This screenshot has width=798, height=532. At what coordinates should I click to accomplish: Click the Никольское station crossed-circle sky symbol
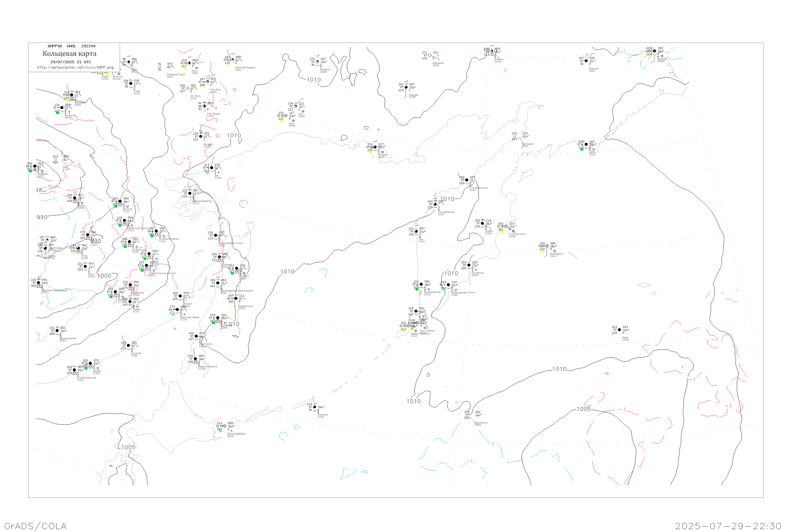(x=547, y=246)
